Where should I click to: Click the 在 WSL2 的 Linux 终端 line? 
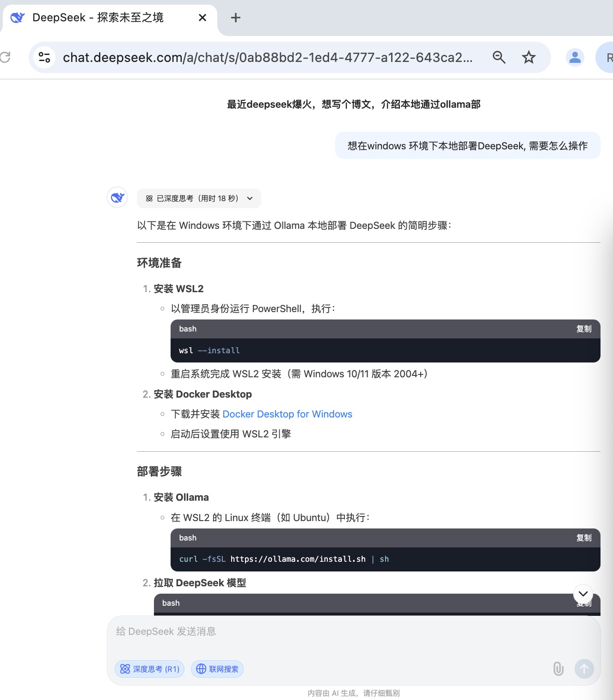coord(270,517)
